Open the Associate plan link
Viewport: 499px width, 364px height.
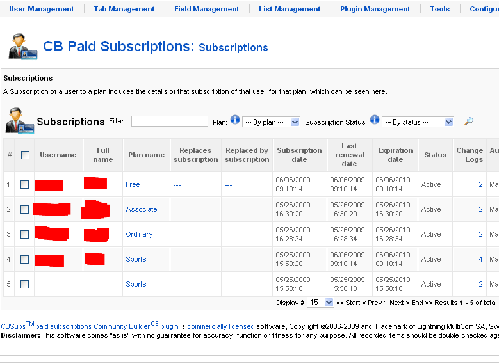coord(141,209)
